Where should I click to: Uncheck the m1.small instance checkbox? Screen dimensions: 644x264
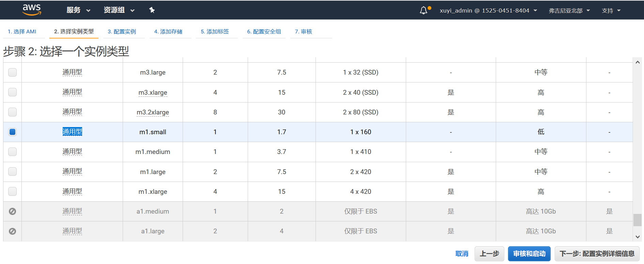tap(13, 132)
